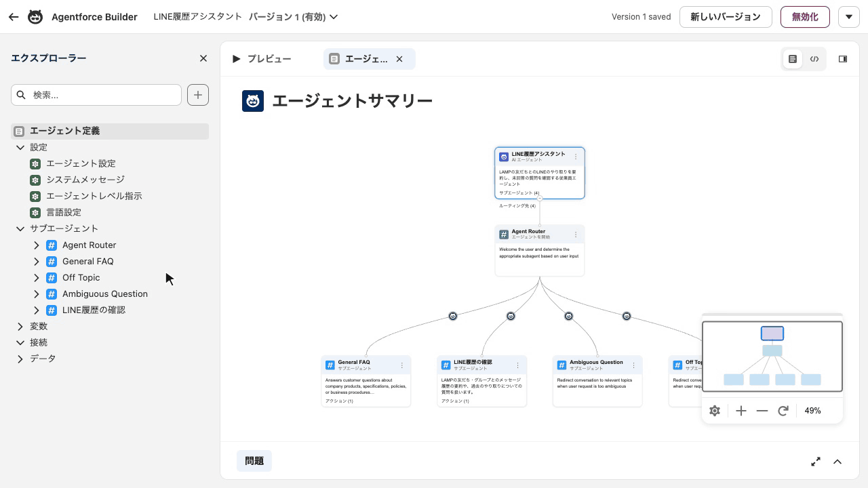Open 言語設定 in the explorer
The width and height of the screenshot is (868, 488).
(64, 212)
